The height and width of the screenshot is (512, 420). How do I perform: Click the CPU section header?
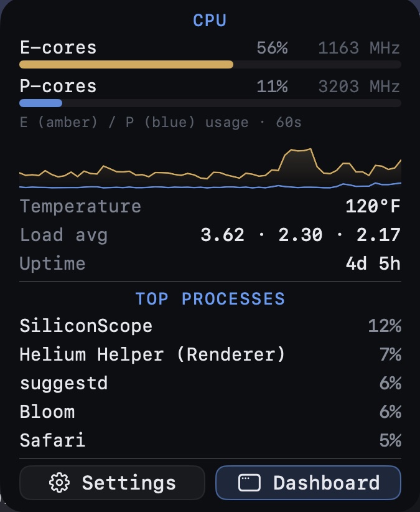[210, 21]
